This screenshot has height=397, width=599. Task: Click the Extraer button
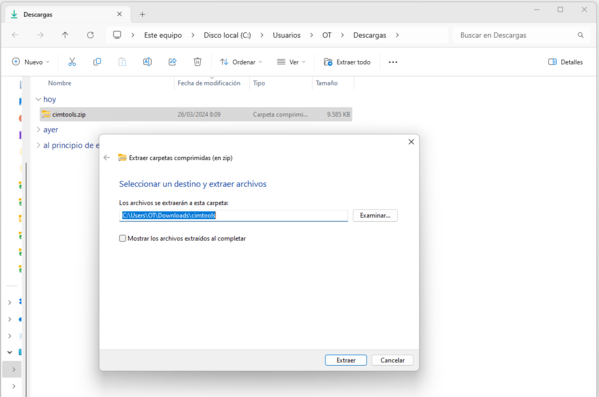point(346,360)
